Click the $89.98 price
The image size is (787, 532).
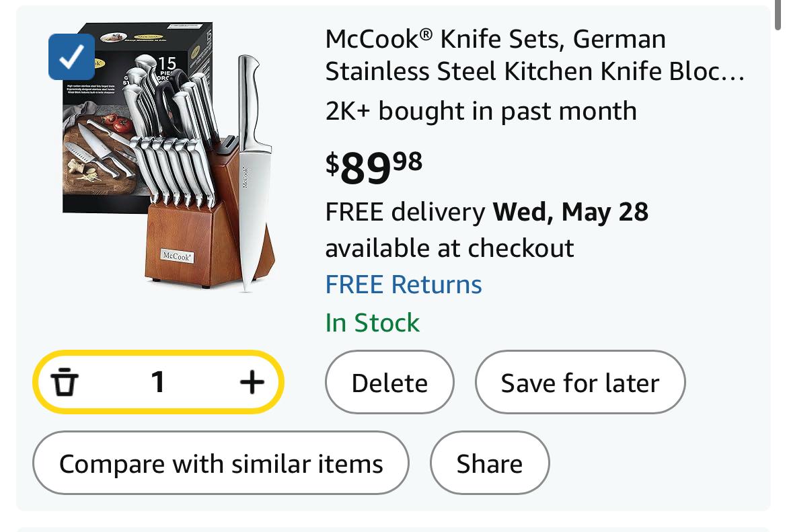[374, 167]
